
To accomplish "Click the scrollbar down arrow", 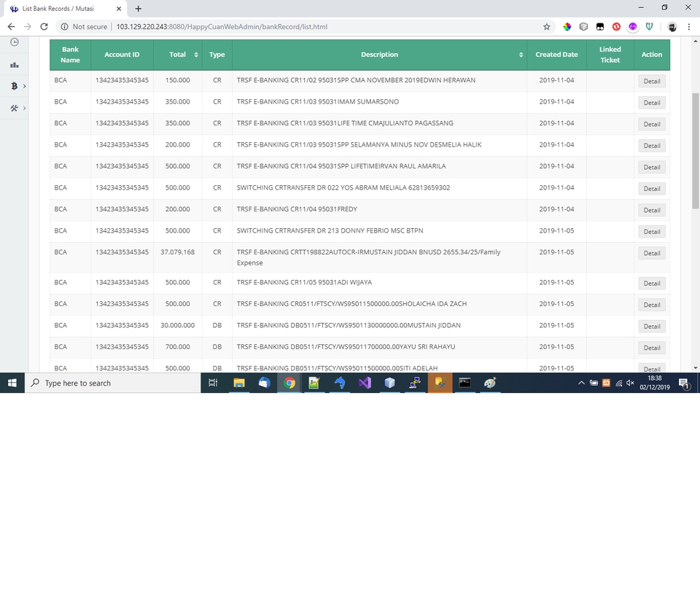I will point(695,368).
